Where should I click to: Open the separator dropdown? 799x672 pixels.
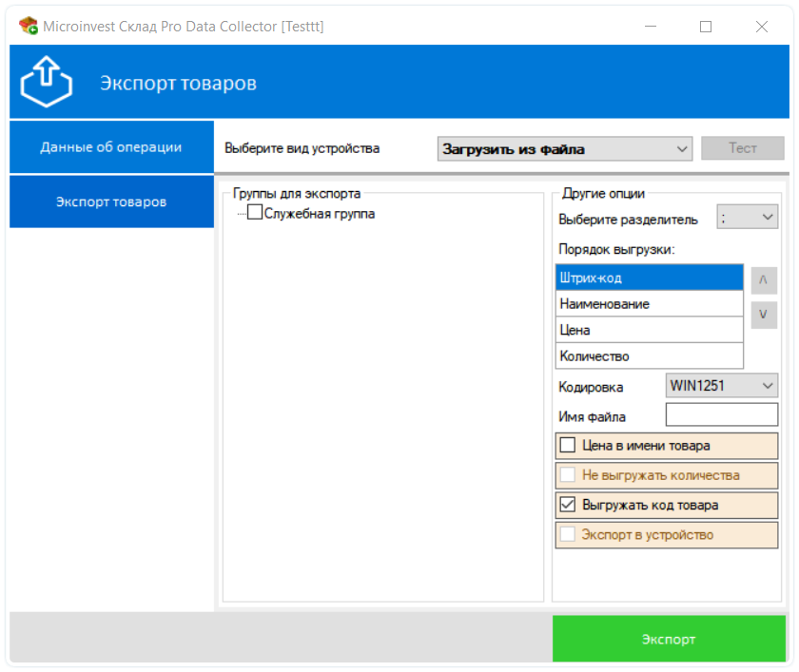pyautogui.click(x=747, y=218)
